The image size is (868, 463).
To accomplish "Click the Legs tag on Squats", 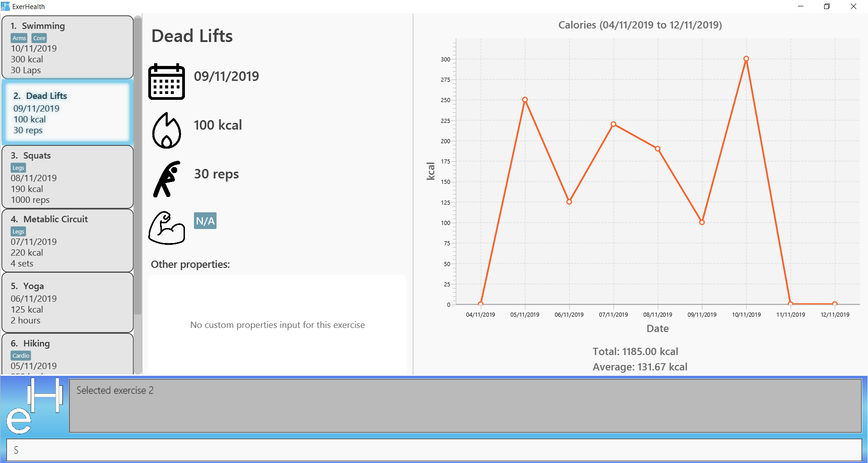I will 19,168.
